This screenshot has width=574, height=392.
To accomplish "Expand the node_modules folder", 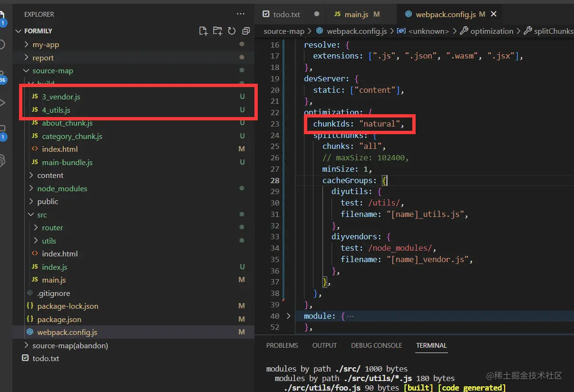I will point(31,188).
